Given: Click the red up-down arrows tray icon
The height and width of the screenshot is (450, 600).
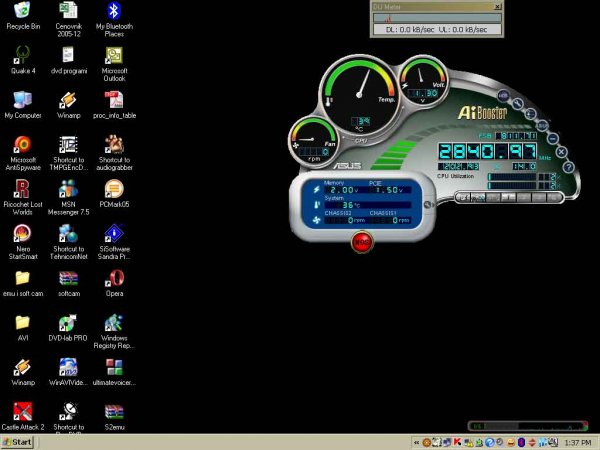Looking at the screenshot, I should click(532, 442).
